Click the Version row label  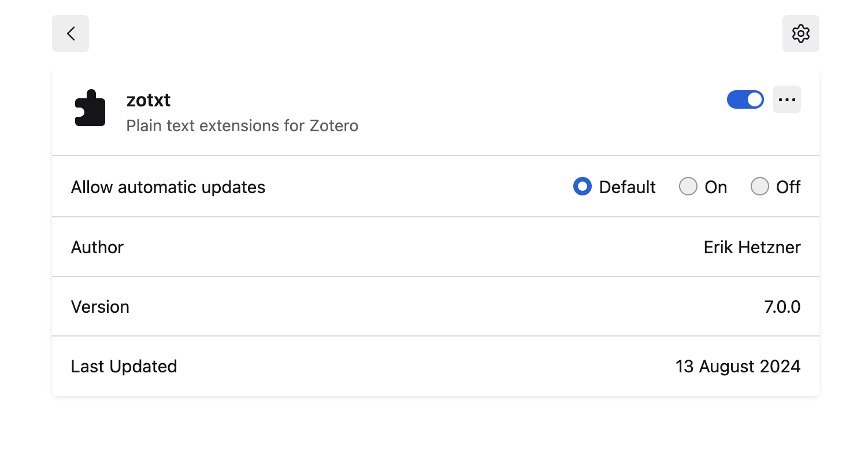tap(100, 307)
